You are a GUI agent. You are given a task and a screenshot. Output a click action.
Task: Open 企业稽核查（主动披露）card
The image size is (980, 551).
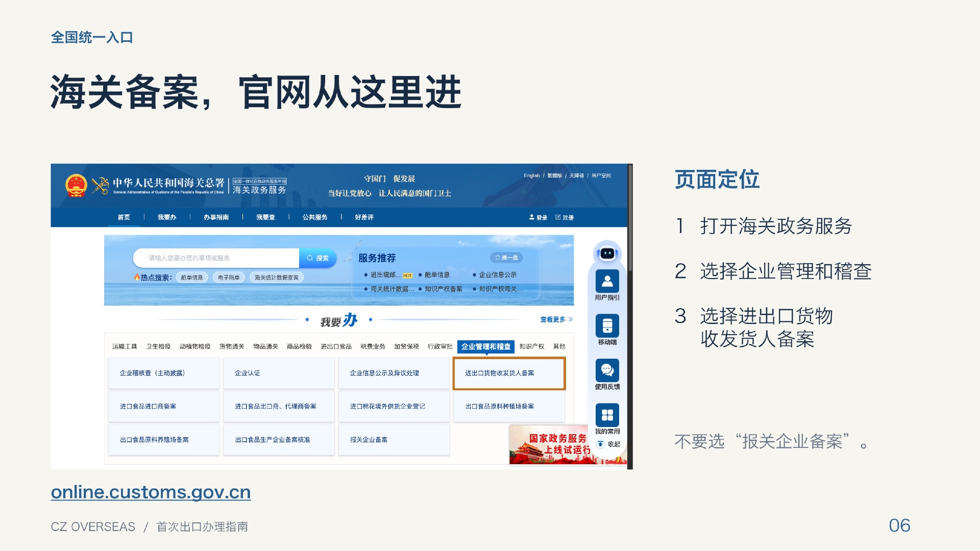point(163,373)
